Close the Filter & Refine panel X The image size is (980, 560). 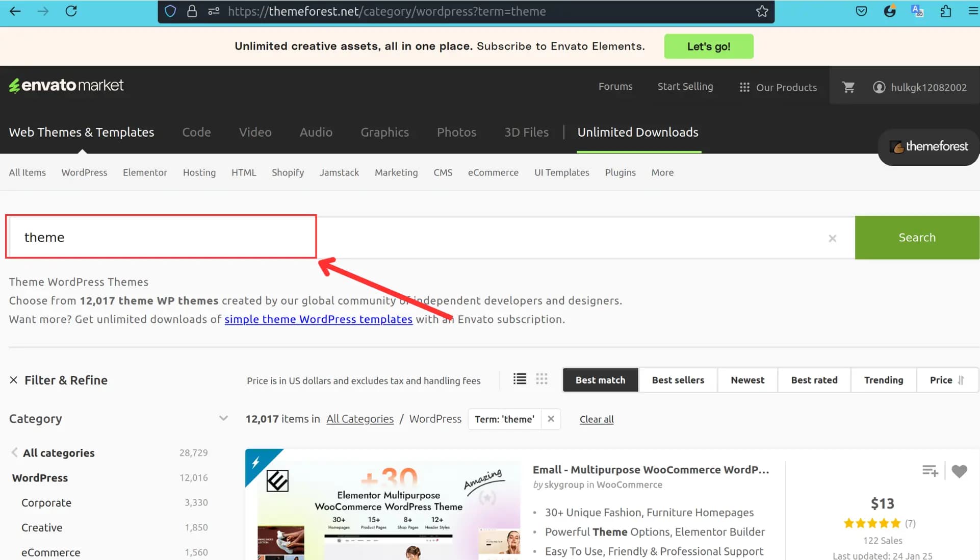[14, 380]
